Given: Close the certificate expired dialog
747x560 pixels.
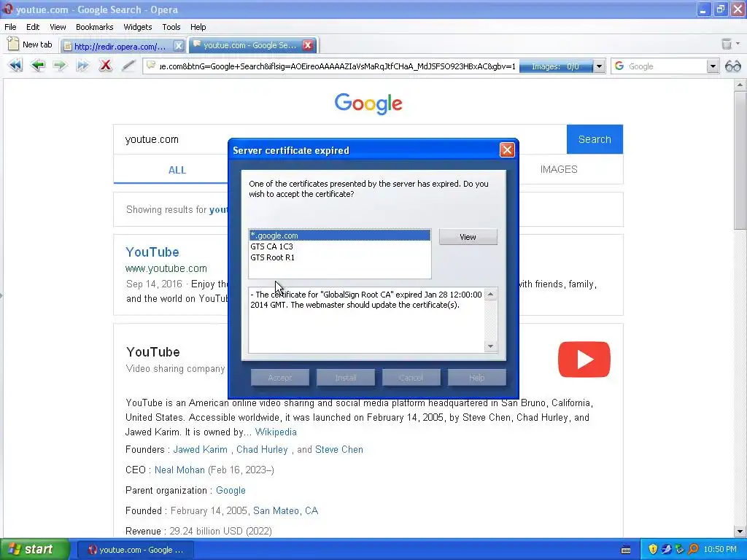Looking at the screenshot, I should [x=507, y=150].
